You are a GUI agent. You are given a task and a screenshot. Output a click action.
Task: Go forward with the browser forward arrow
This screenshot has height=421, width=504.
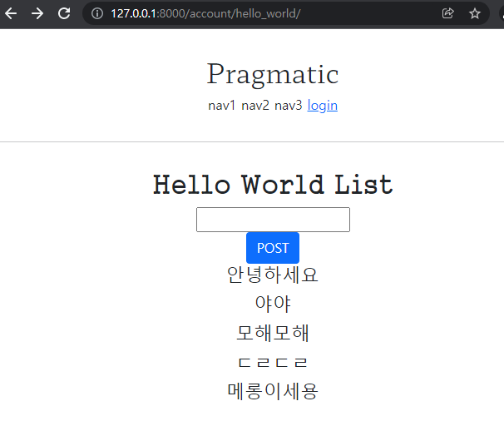37,13
